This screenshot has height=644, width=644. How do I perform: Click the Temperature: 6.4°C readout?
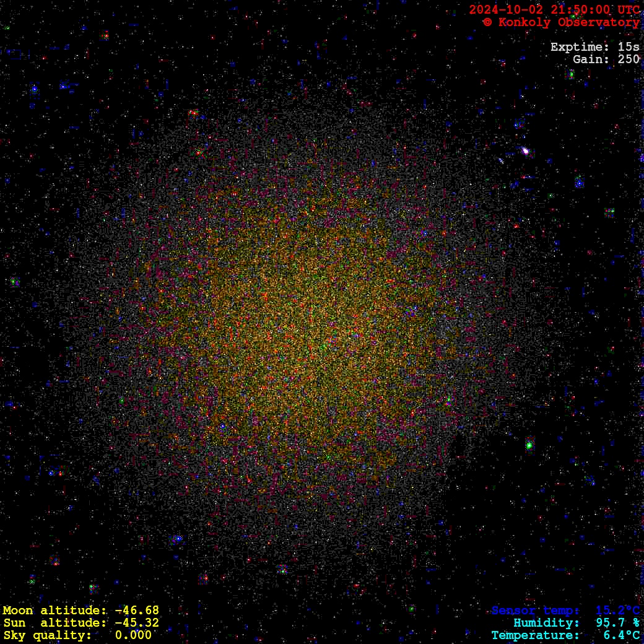pos(565,635)
